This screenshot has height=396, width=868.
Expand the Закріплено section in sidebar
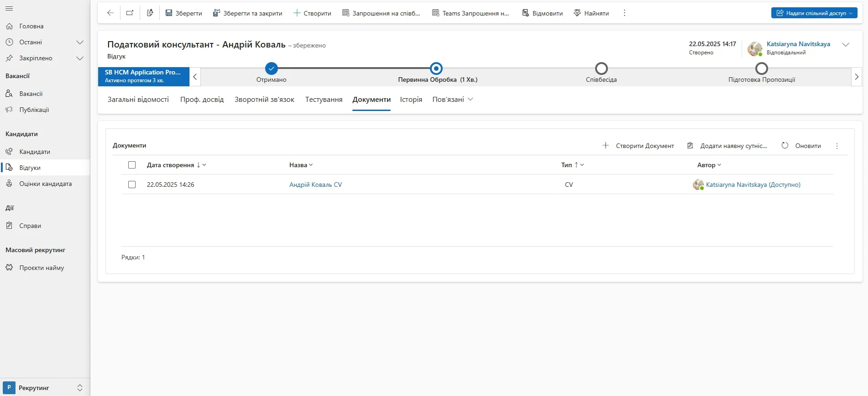[80, 58]
